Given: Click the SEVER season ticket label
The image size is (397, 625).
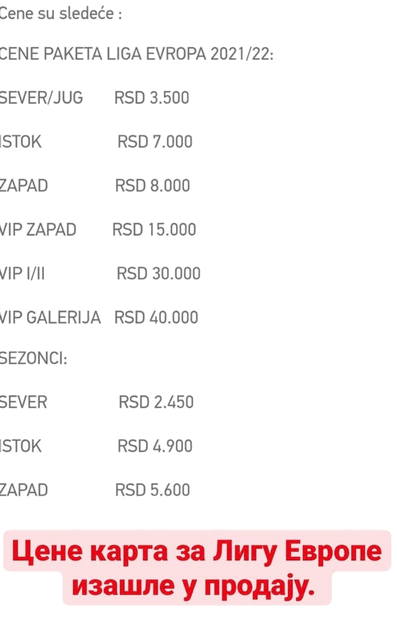Looking at the screenshot, I should (24, 402).
